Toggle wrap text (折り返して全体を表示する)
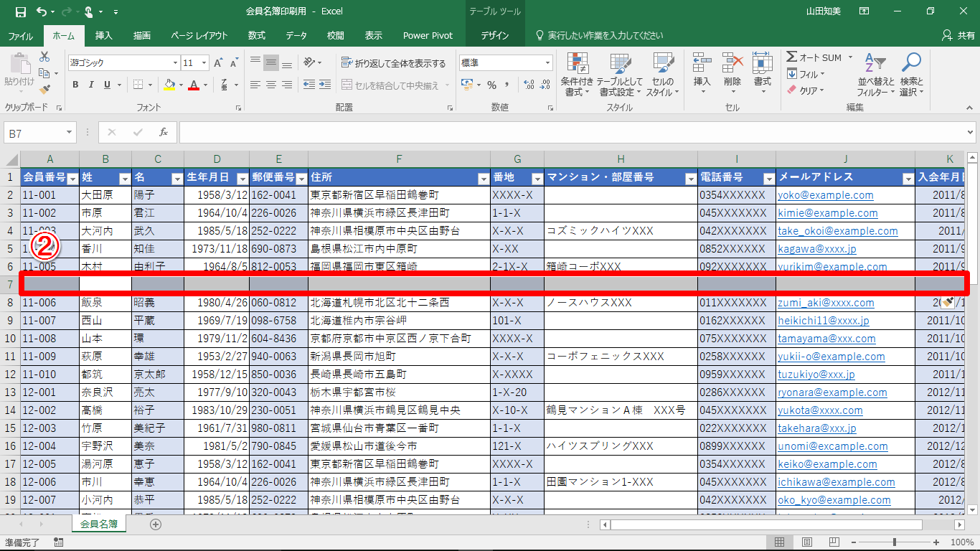This screenshot has width=980, height=551. point(393,63)
